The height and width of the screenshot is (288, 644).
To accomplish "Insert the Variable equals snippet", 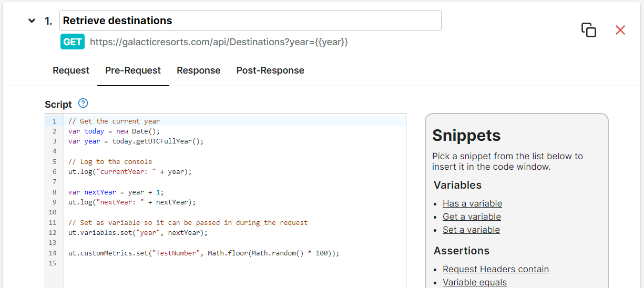I will pos(475,282).
